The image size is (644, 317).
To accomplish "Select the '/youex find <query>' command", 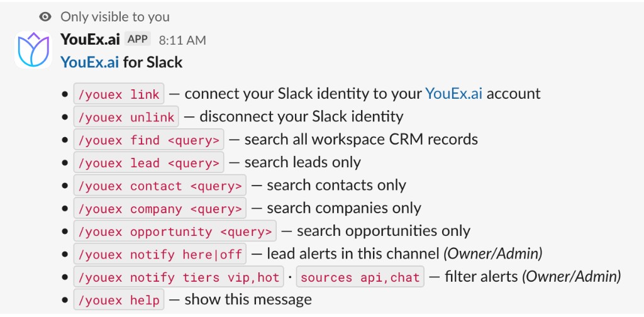I will [x=148, y=140].
